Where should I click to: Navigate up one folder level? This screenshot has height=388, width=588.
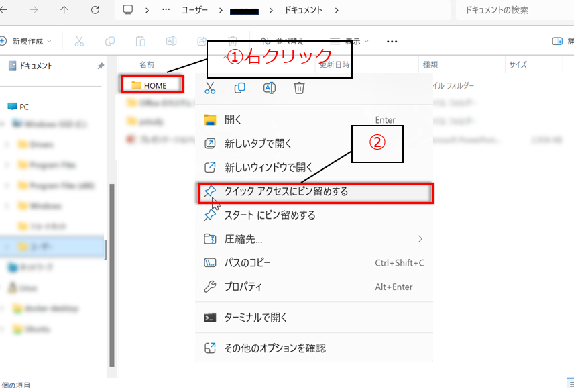click(x=64, y=10)
